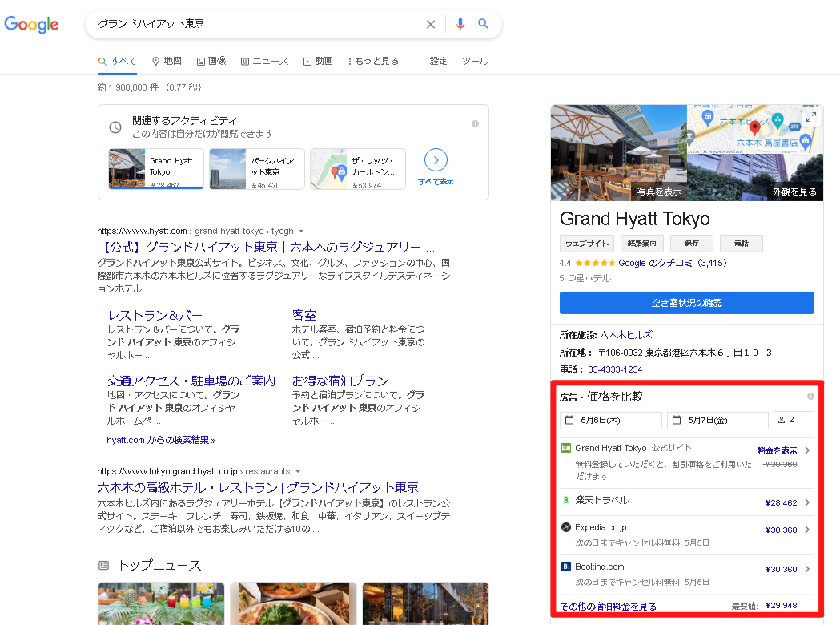This screenshot has height=625, width=840.
Task: Click すべて表示 link
Action: 436,182
